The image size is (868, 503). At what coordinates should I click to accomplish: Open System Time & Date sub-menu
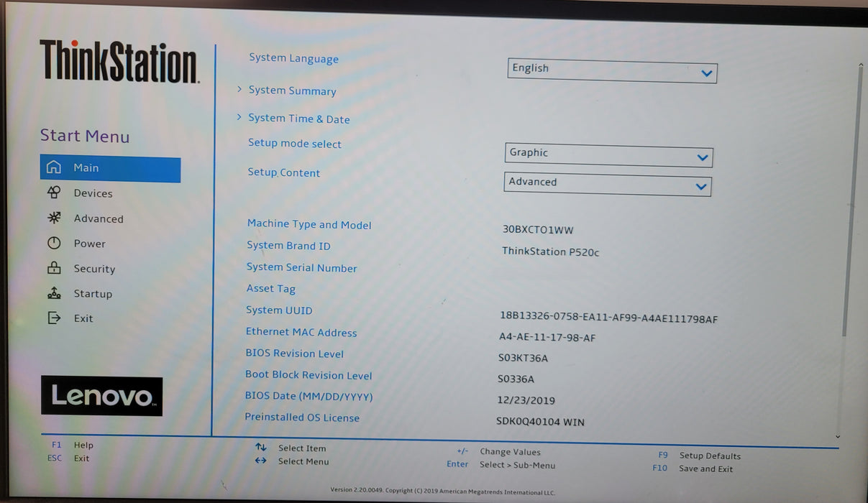298,119
